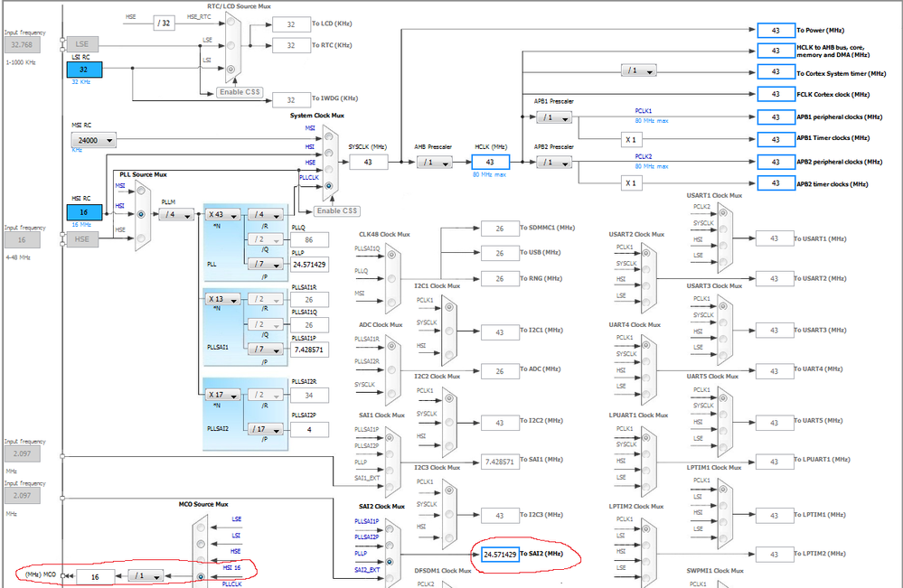Open the PLL /P divider /7 dropdown
This screenshot has height=588, width=903.
click(266, 264)
